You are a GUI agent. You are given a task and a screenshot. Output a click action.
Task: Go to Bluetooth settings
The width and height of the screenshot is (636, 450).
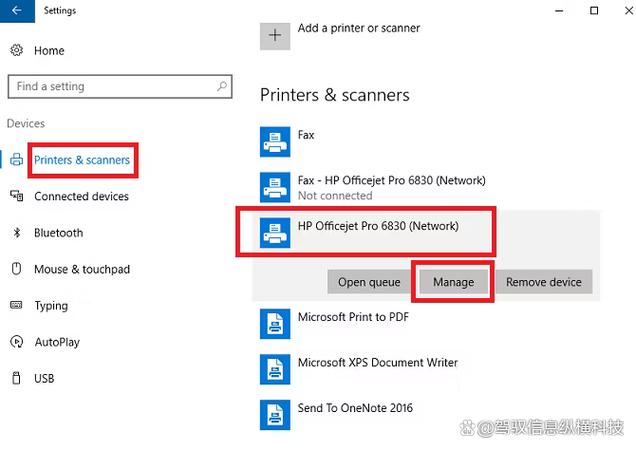[x=58, y=233]
